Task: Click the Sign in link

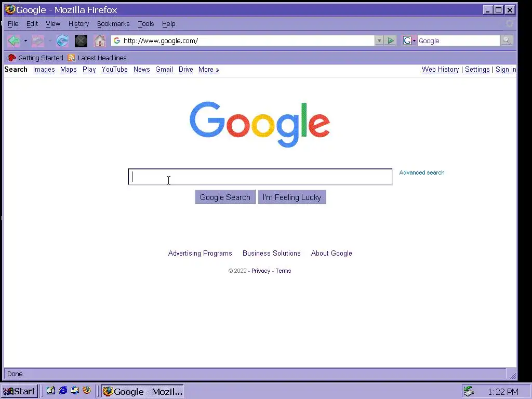Action: click(x=506, y=70)
